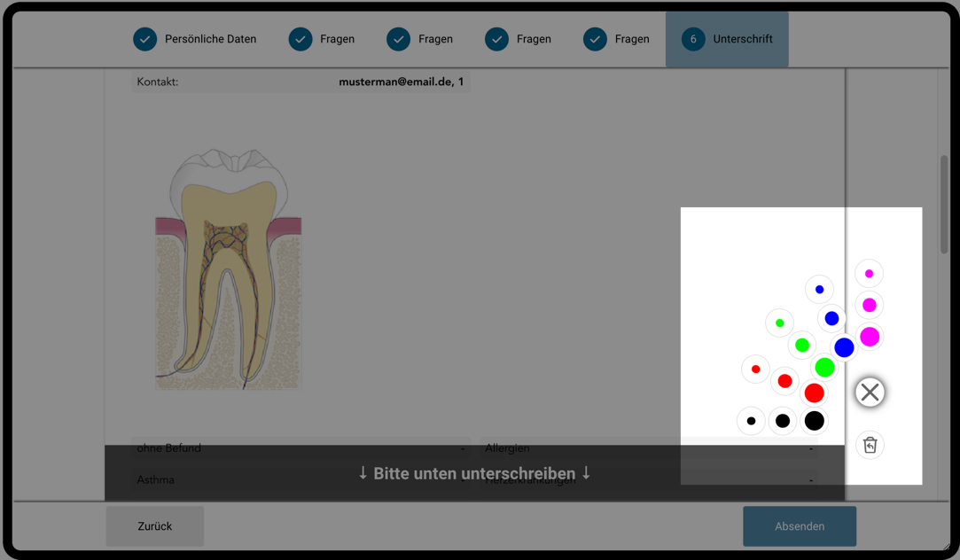This screenshot has height=560, width=960.
Task: Open the fourth Fragen step
Action: click(617, 39)
